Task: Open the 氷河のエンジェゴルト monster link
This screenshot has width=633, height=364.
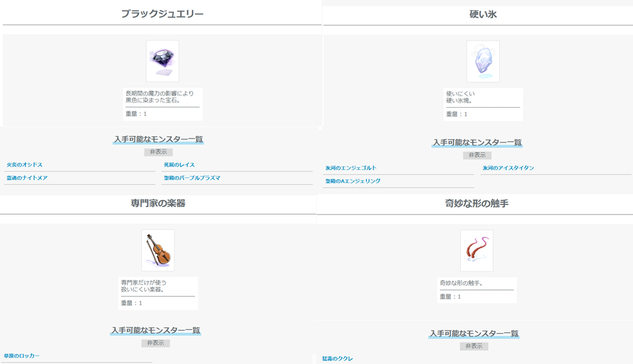Action: (351, 168)
